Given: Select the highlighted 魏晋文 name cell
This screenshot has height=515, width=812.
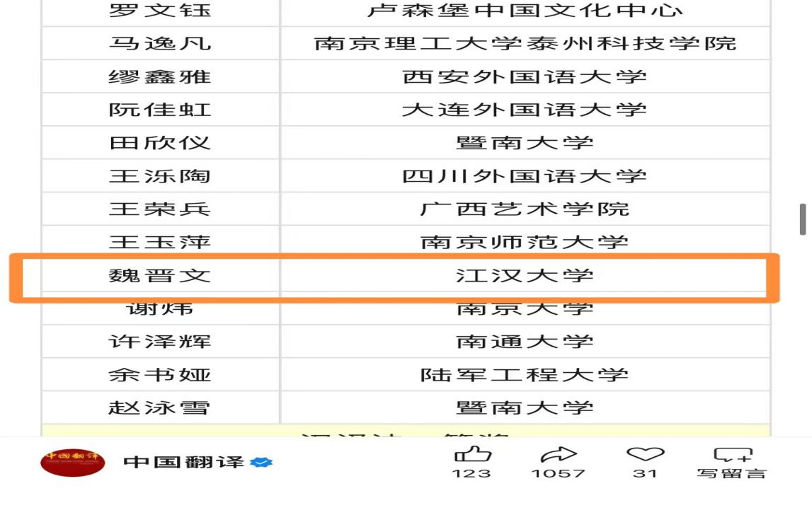Looking at the screenshot, I should [x=160, y=275].
